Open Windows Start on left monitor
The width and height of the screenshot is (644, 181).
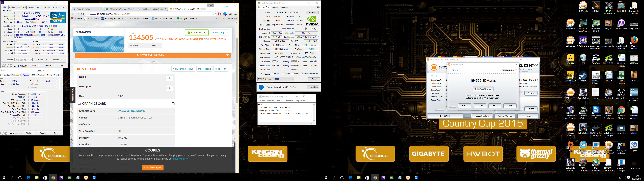coord(4,178)
